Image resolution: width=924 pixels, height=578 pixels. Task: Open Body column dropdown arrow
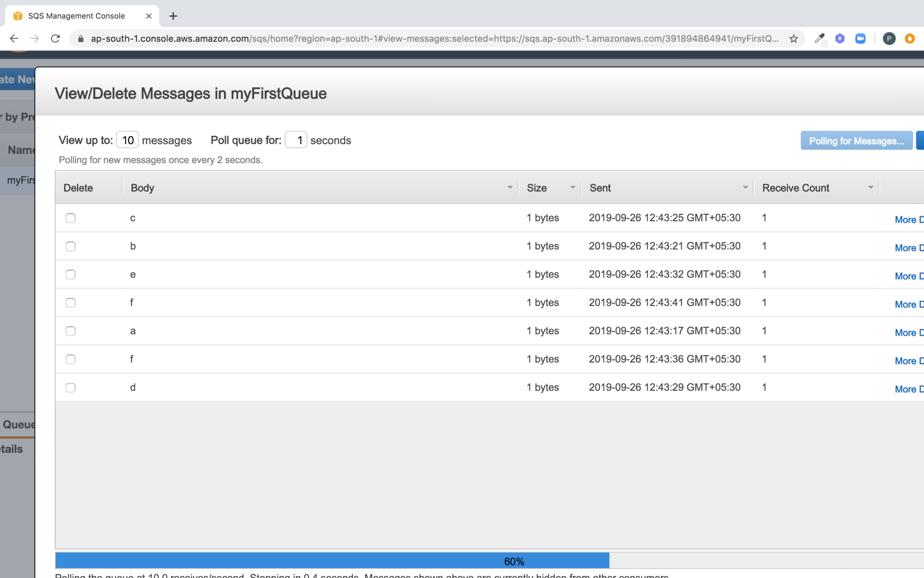pyautogui.click(x=509, y=188)
